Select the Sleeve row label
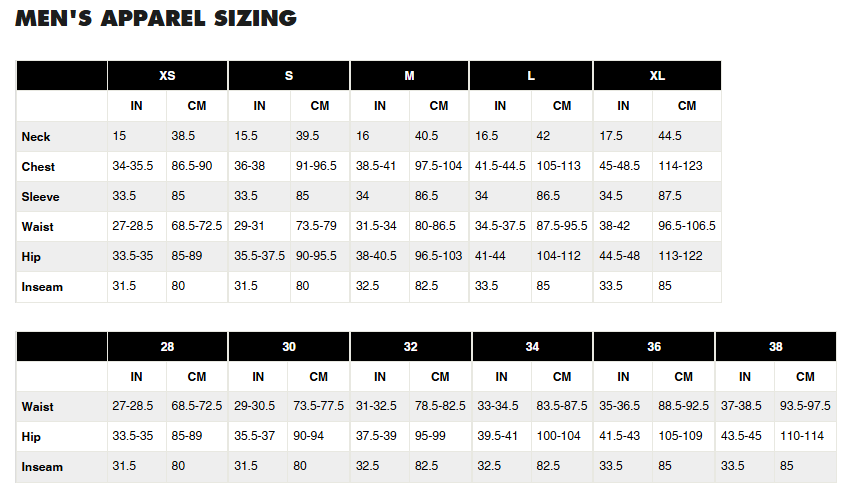 click(x=40, y=197)
